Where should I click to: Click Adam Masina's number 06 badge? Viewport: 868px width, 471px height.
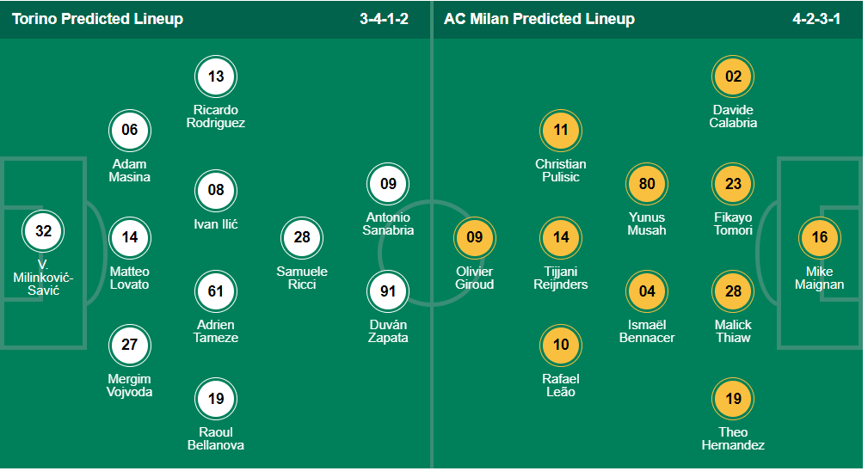click(130, 131)
